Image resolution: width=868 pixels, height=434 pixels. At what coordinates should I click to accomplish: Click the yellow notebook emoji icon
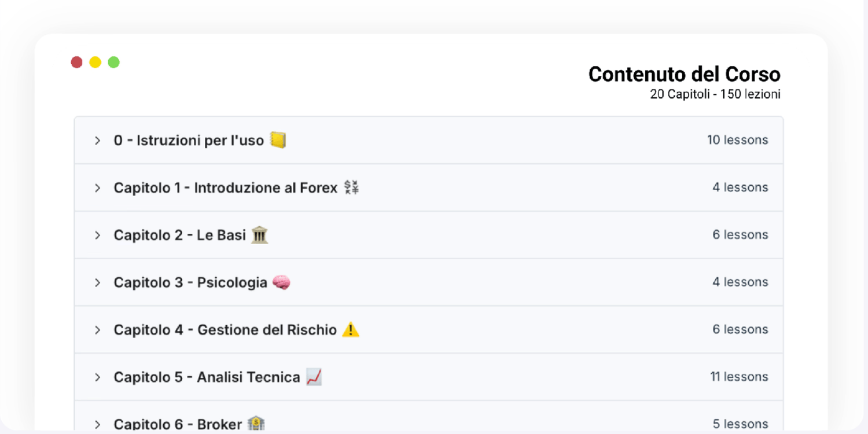click(x=278, y=140)
